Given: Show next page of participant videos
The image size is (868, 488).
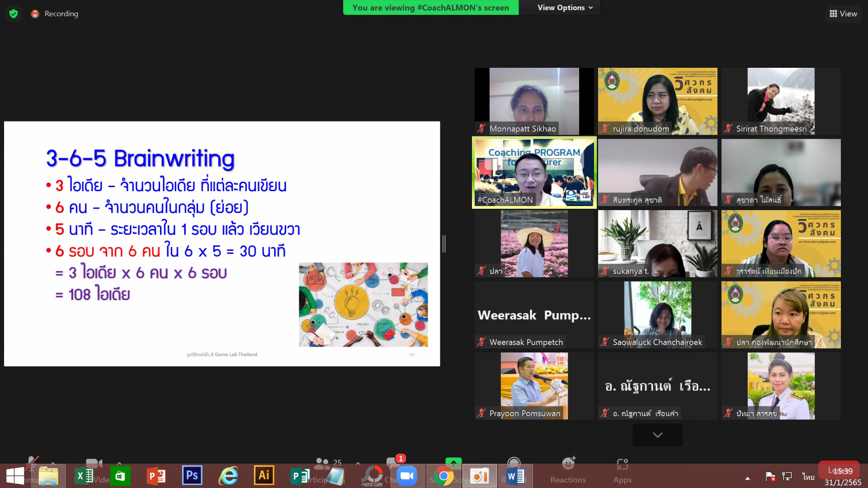Looking at the screenshot, I should pyautogui.click(x=657, y=435).
